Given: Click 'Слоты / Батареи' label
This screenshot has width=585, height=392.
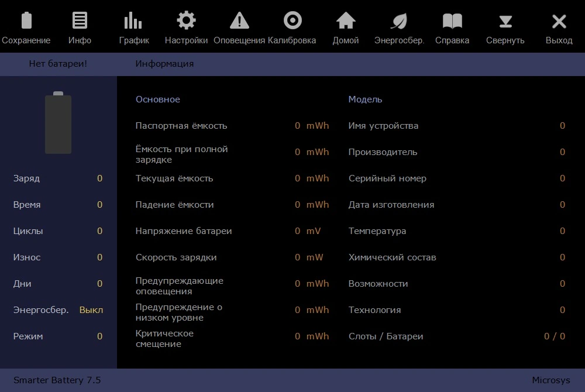Looking at the screenshot, I should point(386,336).
